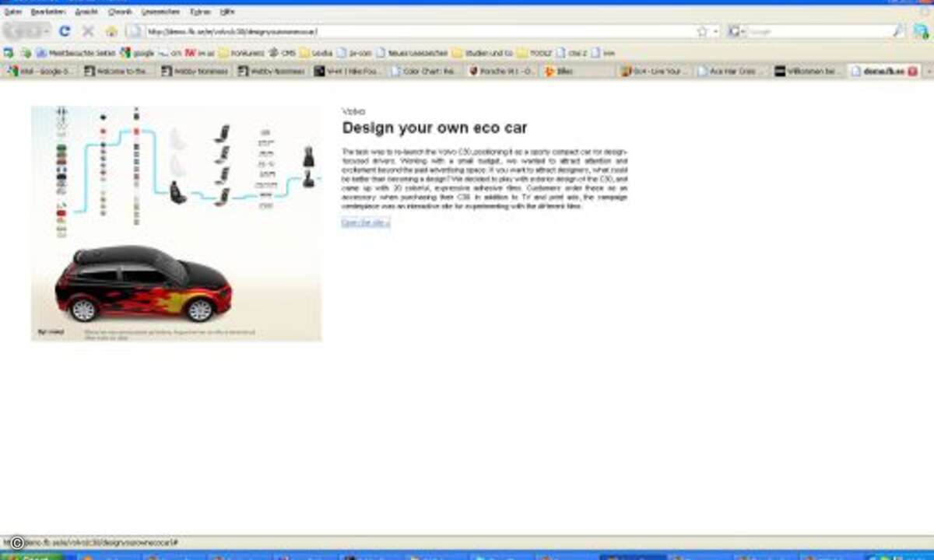
Task: Switch to the Mail - Google tab
Action: [40, 71]
